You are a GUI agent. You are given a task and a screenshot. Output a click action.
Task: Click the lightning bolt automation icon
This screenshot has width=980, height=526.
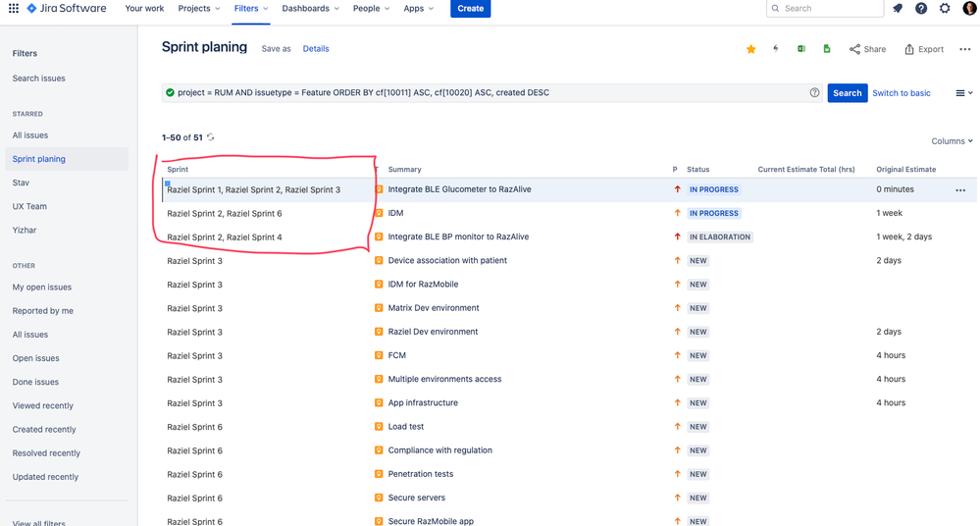click(776, 49)
